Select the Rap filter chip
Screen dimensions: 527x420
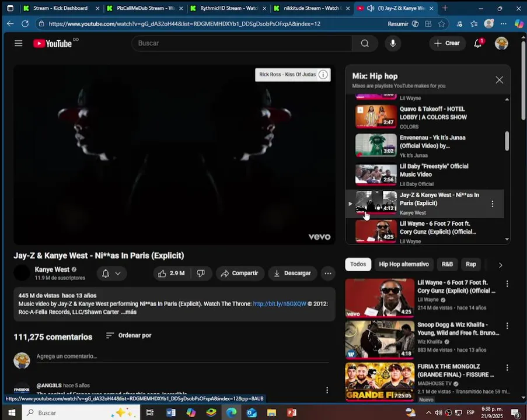click(470, 264)
